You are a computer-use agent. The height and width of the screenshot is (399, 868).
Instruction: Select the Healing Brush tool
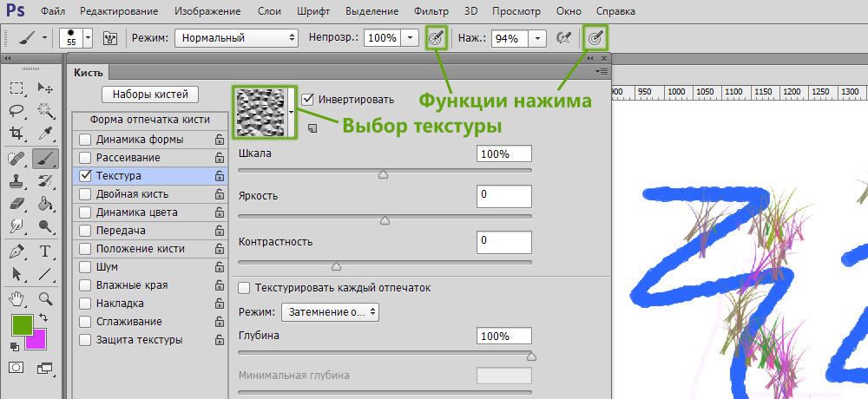click(17, 159)
